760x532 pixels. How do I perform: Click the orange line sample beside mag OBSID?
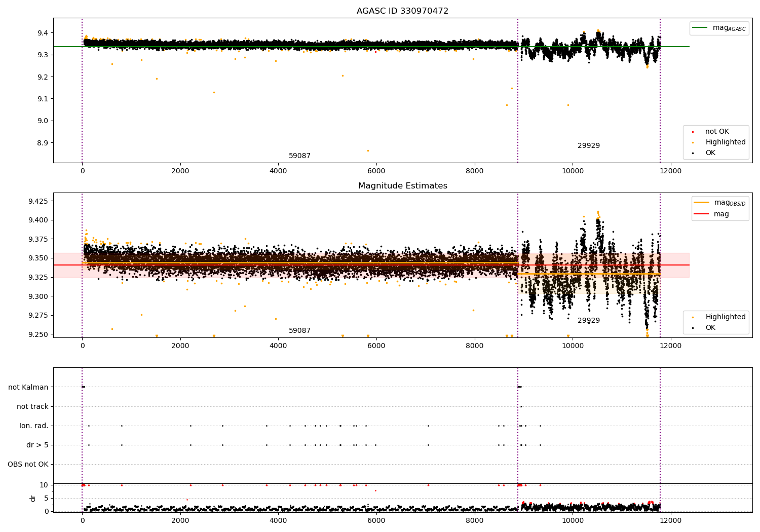click(x=701, y=203)
